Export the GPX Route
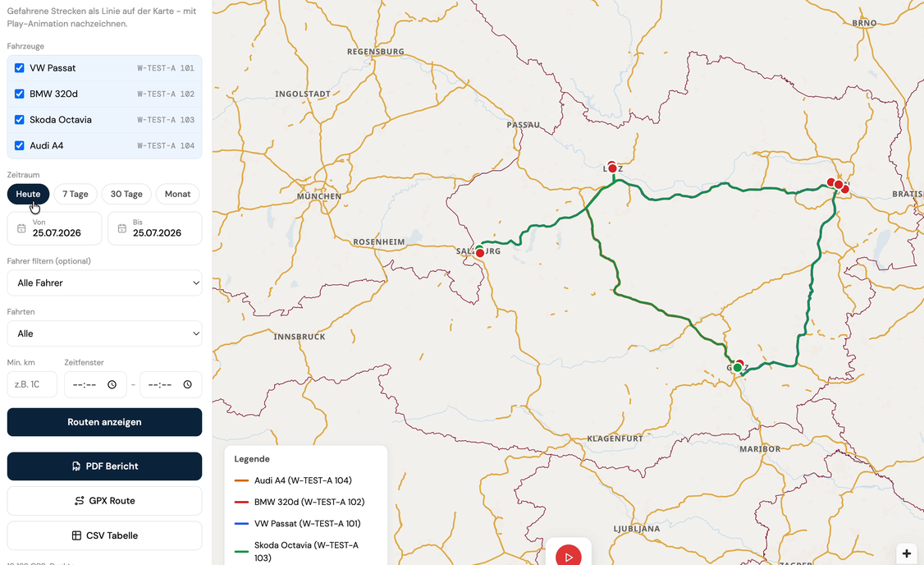The width and height of the screenshot is (924, 565). (104, 501)
